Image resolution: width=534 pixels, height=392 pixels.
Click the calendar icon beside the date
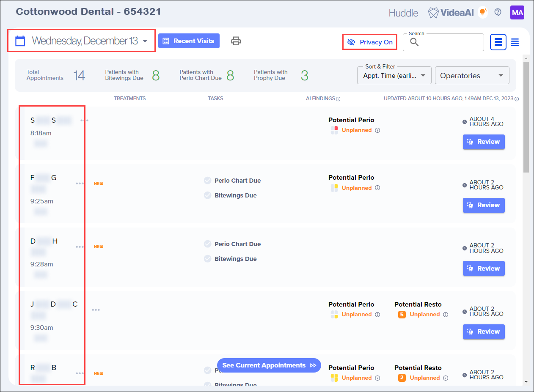(20, 41)
